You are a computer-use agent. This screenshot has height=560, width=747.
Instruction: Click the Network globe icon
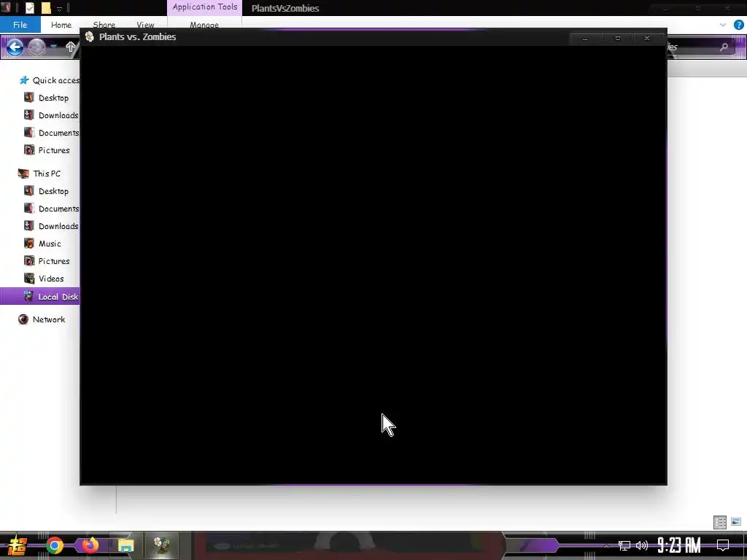(x=23, y=319)
